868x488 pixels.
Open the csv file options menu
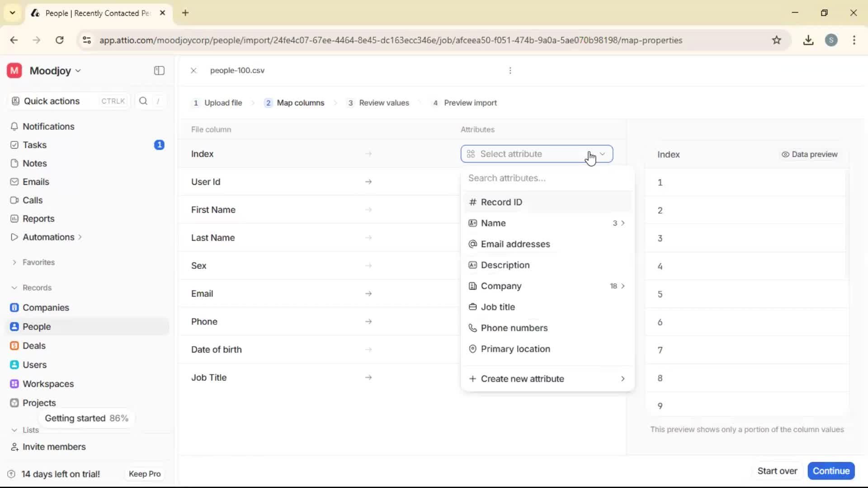(x=510, y=70)
